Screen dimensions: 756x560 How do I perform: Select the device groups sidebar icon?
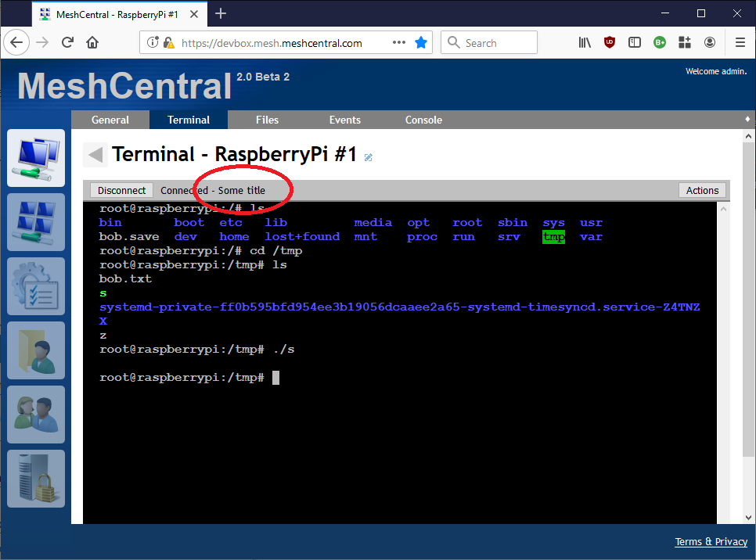point(36,222)
